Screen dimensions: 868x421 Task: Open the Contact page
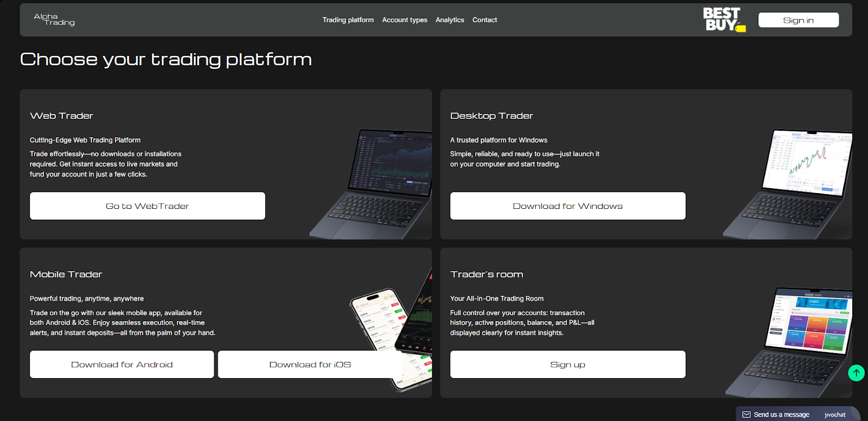[484, 20]
